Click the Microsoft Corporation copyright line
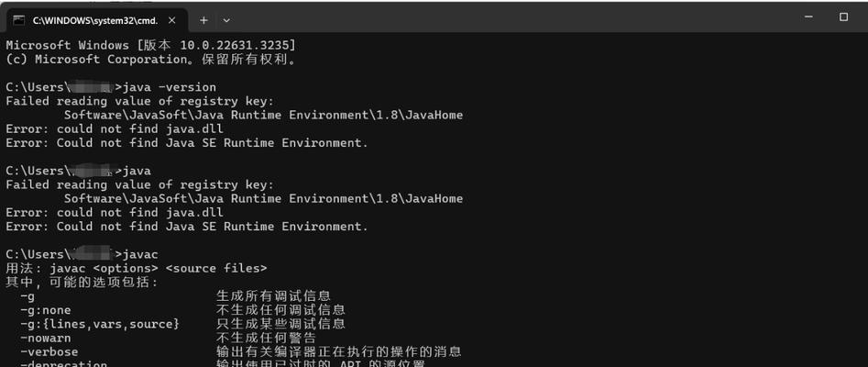This screenshot has width=868, height=367. click(151, 60)
